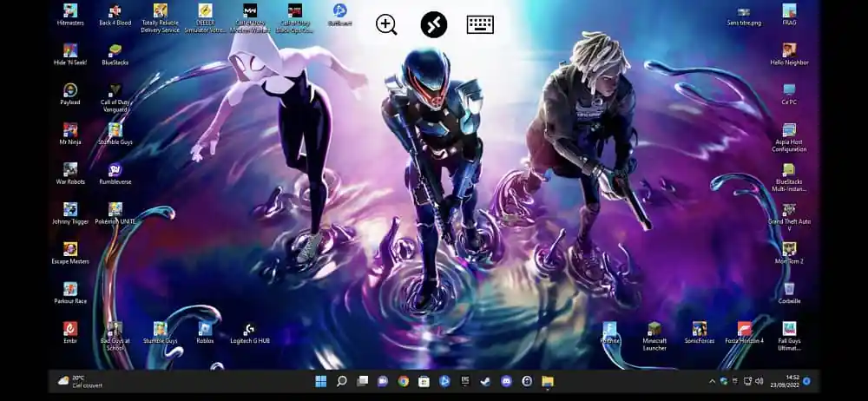Open the Minecraft Launcher shortcut
Image resolution: width=868 pixels, height=401 pixels.
pyautogui.click(x=654, y=336)
